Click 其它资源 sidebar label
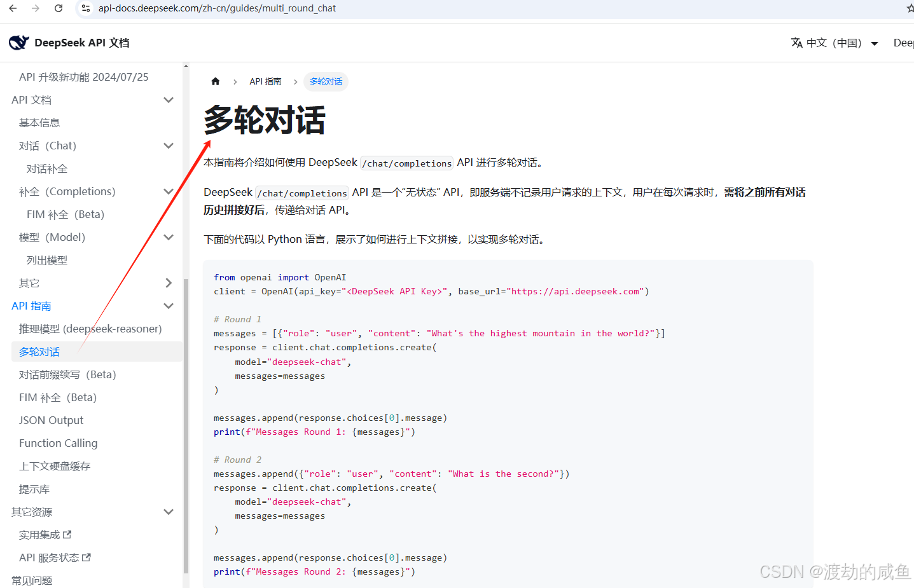This screenshot has height=588, width=914. tap(32, 512)
